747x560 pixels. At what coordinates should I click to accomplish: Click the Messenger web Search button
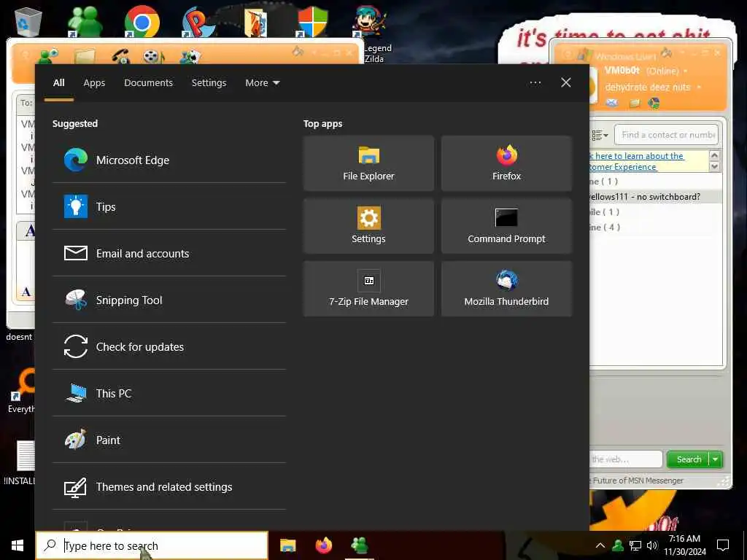point(688,459)
